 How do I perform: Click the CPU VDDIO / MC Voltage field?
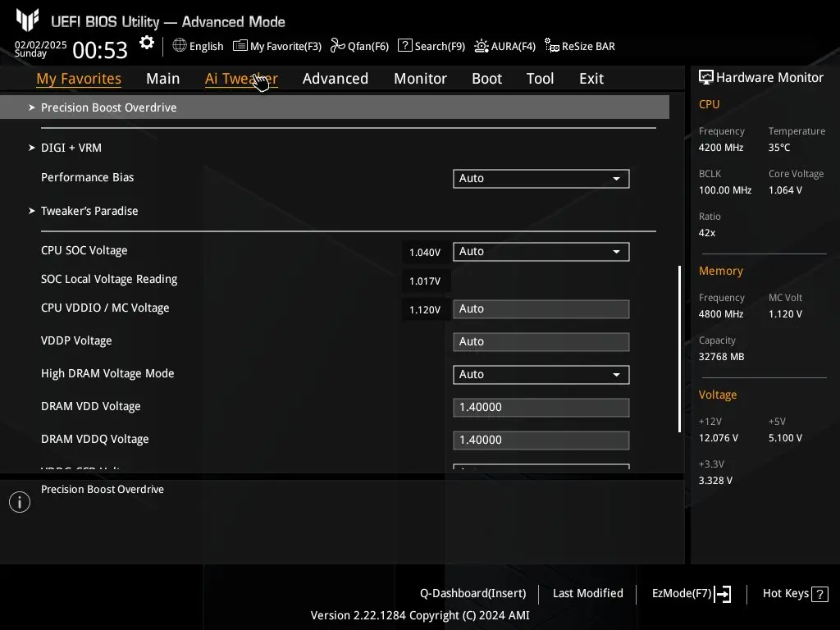(541, 309)
